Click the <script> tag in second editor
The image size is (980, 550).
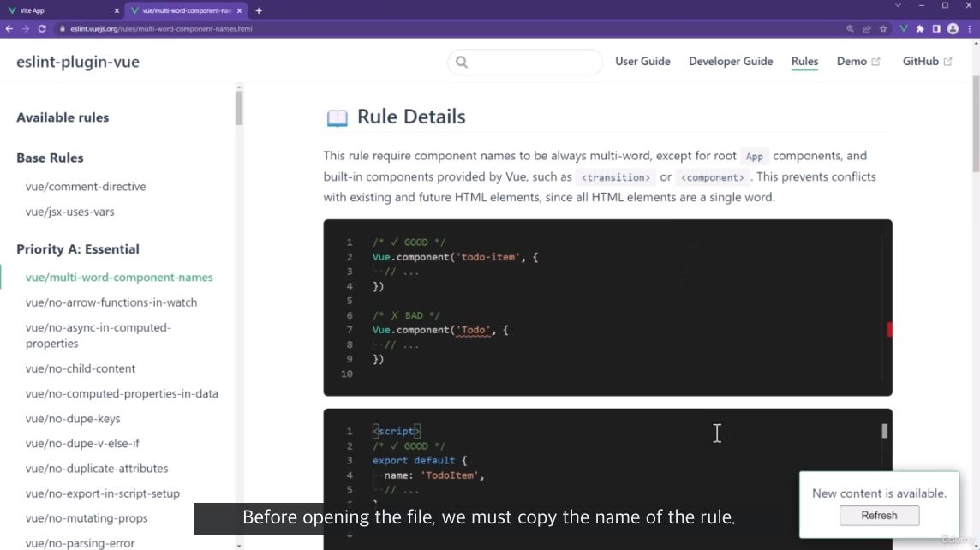coord(397,431)
